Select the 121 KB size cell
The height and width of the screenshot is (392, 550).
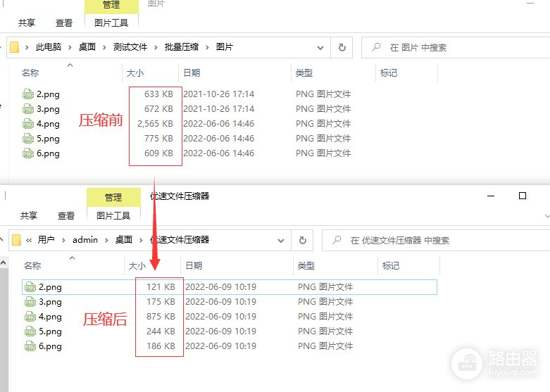[161, 287]
